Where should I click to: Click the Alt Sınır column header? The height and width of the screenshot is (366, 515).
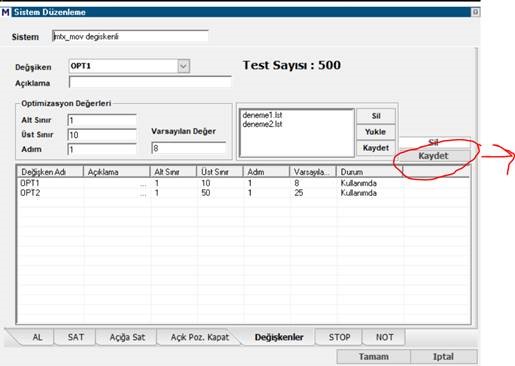coord(173,172)
